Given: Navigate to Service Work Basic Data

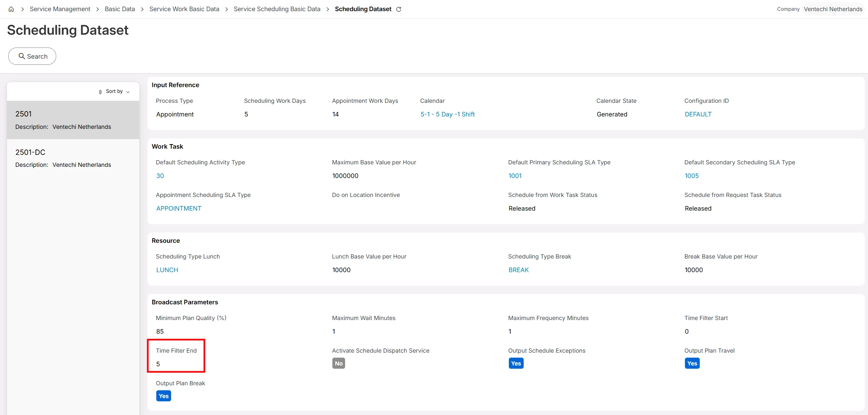Looking at the screenshot, I should 184,9.
